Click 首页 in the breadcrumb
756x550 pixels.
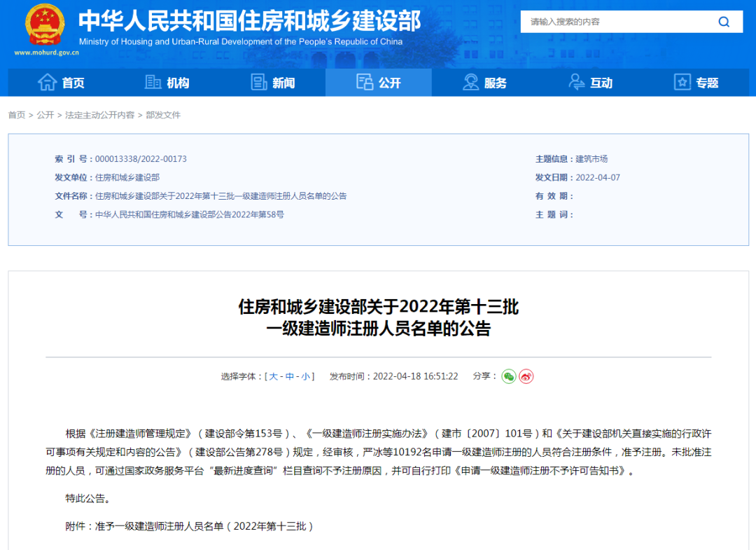(17, 115)
